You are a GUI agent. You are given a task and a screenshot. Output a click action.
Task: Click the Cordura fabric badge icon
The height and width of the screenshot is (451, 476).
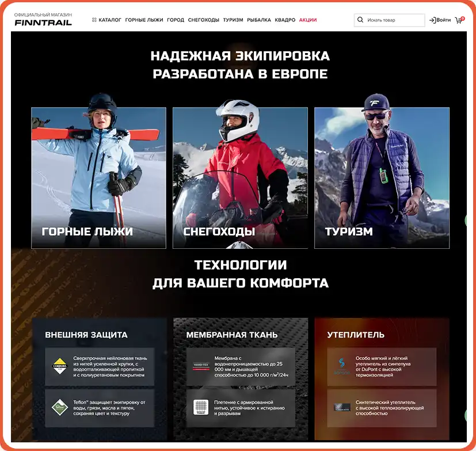point(59,365)
